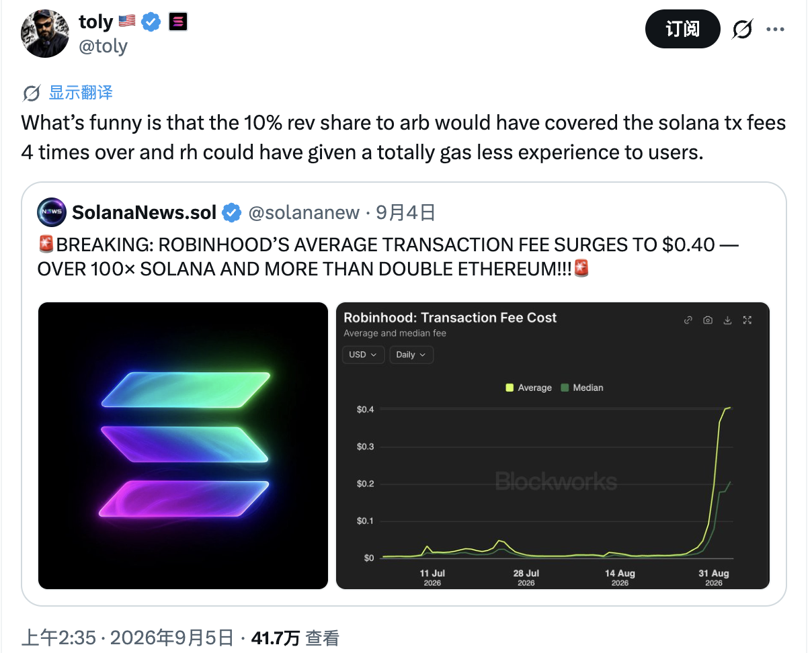Viewport: 812px width, 653px height.
Task: Click the chart's camera screenshot icon
Action: [708, 320]
